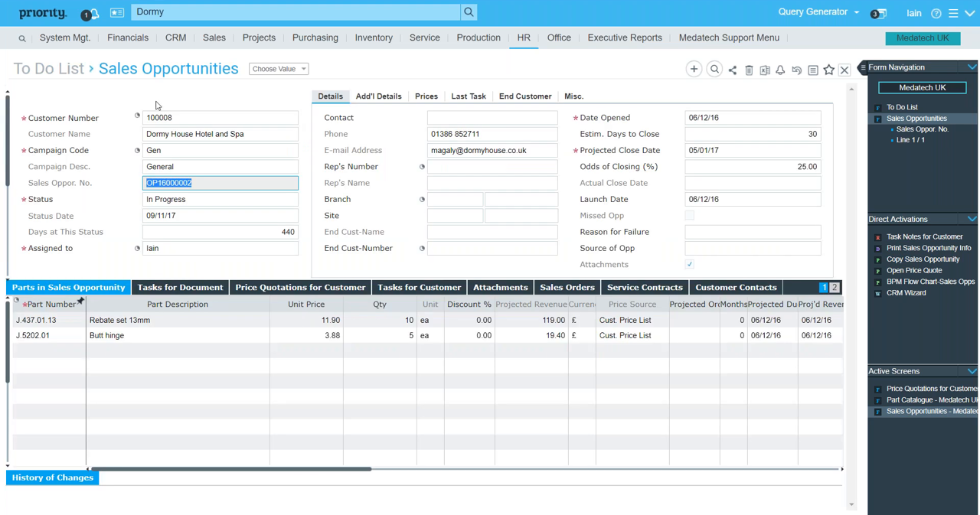Screen dimensions: 980x515
Task: Click the Sales Oppor. No. field
Action: click(x=220, y=183)
